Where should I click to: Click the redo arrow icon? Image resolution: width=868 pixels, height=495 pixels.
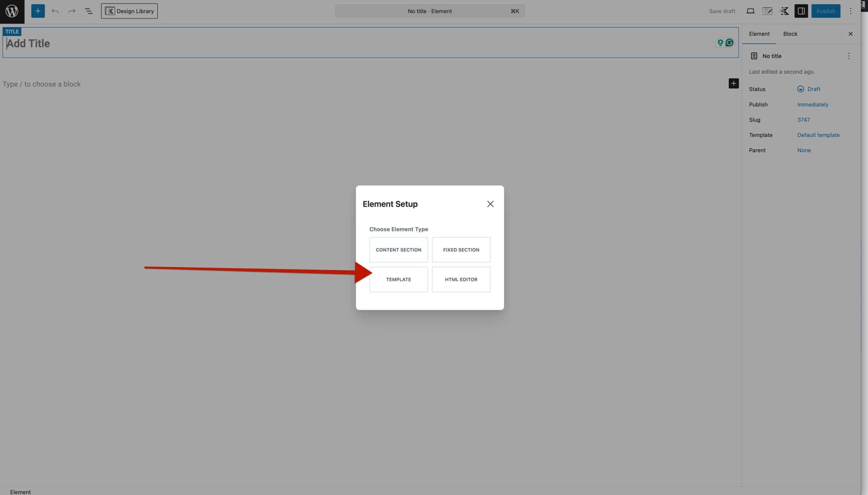pyautogui.click(x=72, y=11)
